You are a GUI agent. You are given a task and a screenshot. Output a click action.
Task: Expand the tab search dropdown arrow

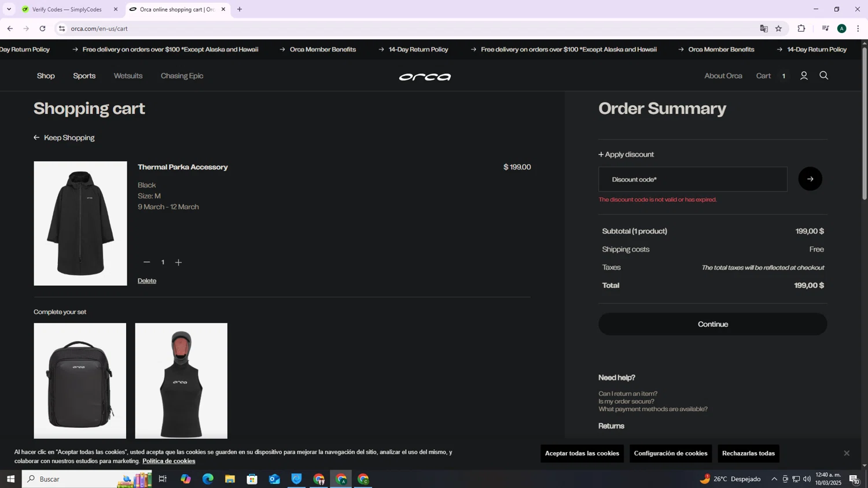click(9, 9)
